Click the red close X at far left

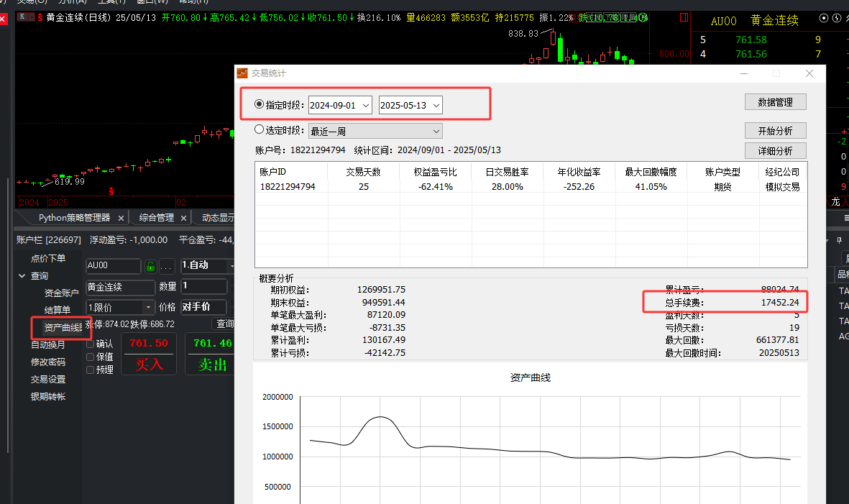[x=3, y=19]
